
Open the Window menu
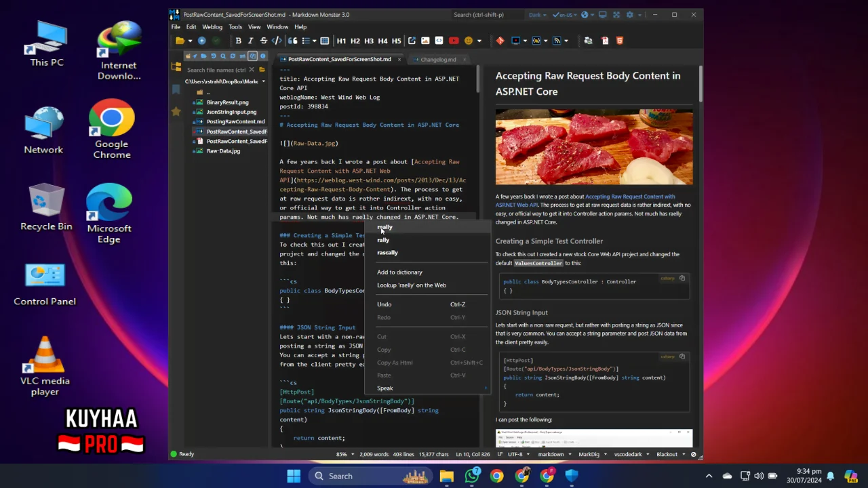tap(277, 27)
